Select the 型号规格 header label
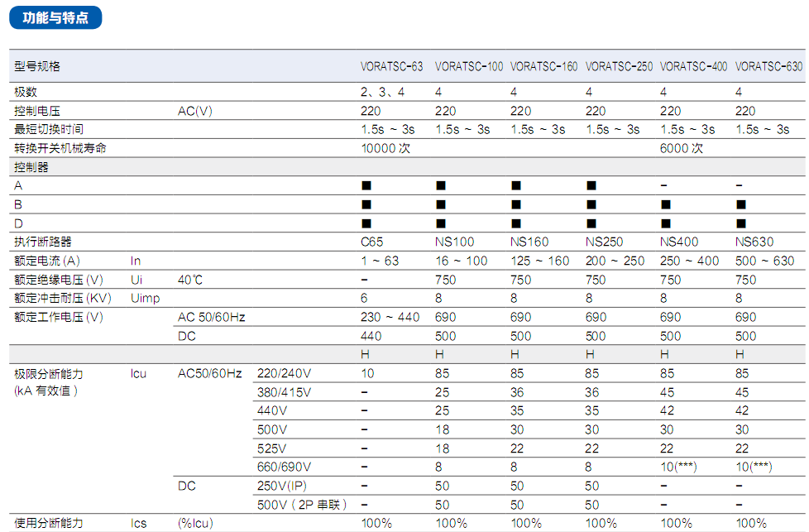The width and height of the screenshot is (809, 532). coord(37,66)
